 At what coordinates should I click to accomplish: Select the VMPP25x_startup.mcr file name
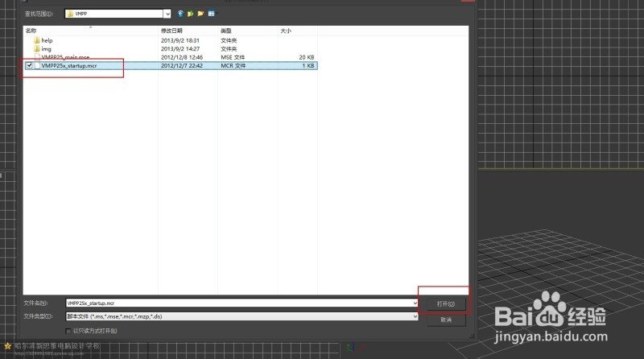(69, 66)
